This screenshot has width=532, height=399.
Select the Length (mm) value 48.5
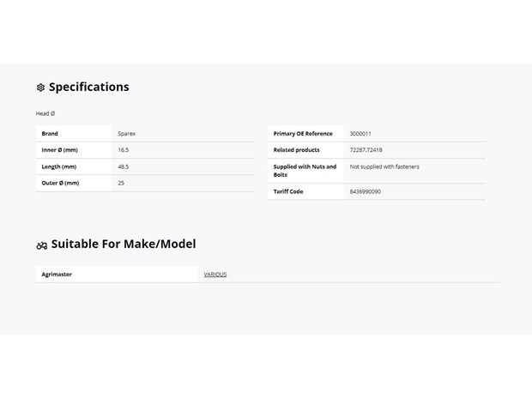coord(124,166)
